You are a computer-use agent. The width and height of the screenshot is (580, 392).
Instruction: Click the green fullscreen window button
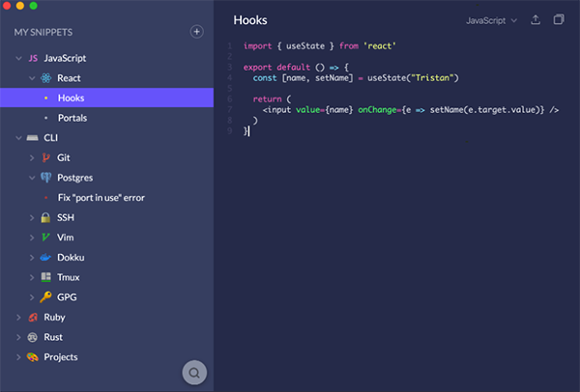(33, 6)
